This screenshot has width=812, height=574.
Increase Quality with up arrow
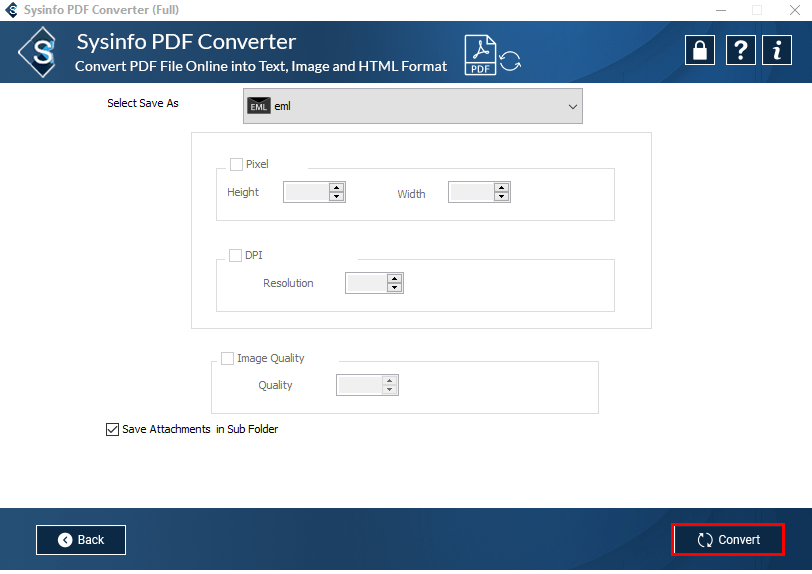(389, 381)
